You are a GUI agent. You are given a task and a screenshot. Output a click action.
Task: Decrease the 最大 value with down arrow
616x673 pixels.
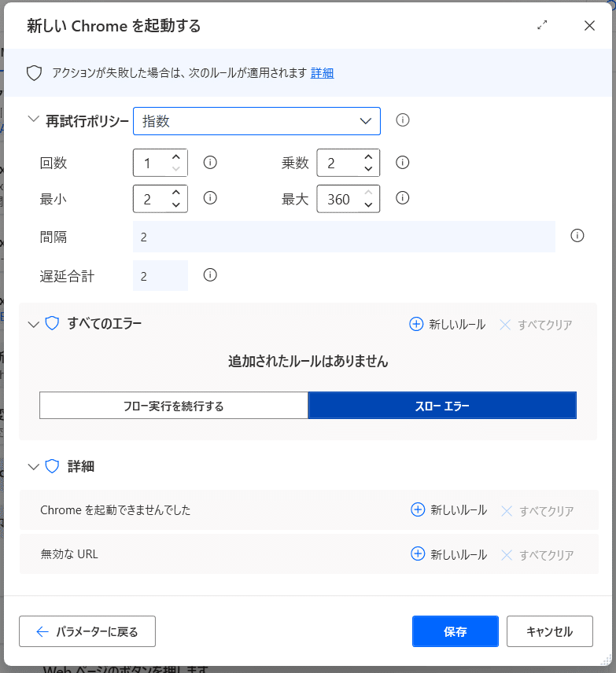pos(368,204)
